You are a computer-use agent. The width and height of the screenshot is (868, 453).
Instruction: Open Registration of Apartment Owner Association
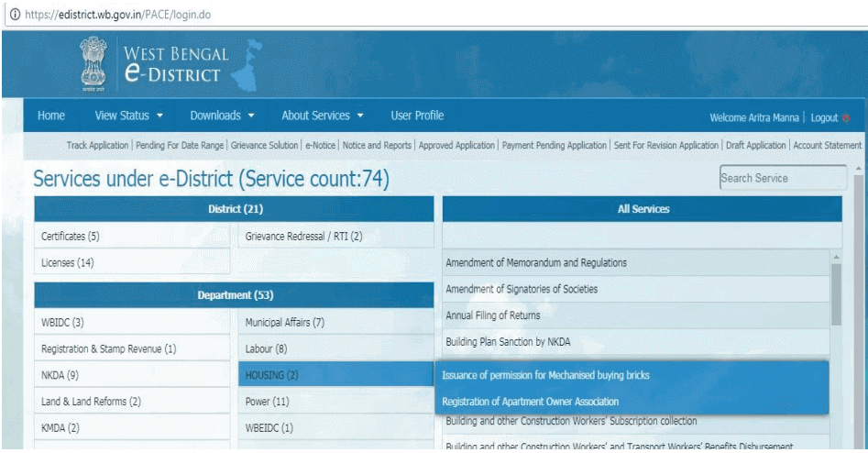632,402
